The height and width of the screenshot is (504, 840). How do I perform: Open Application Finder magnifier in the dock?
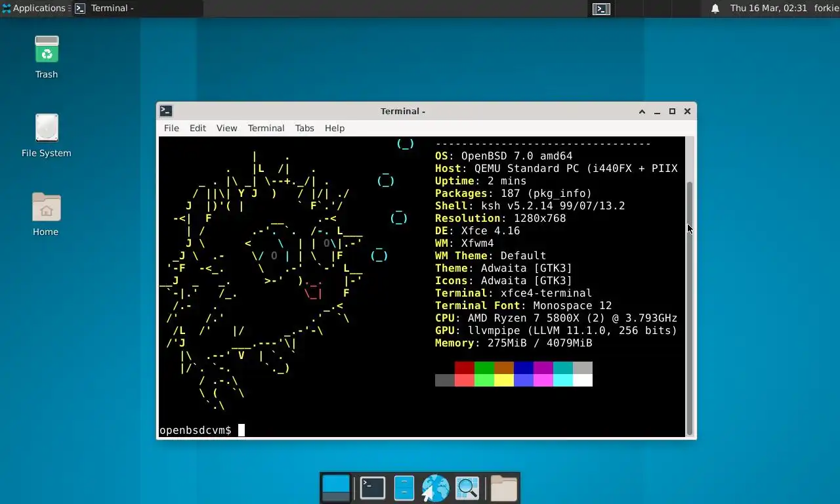pyautogui.click(x=467, y=488)
